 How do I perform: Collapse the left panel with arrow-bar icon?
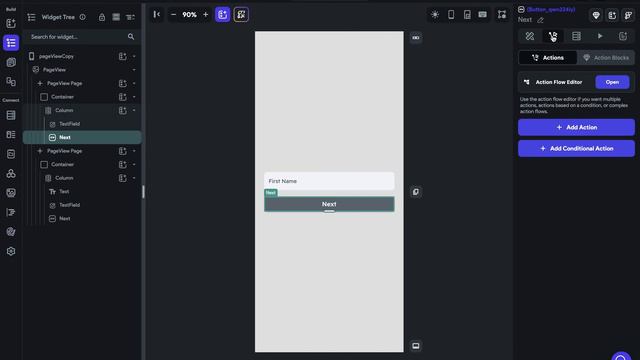(x=157, y=15)
